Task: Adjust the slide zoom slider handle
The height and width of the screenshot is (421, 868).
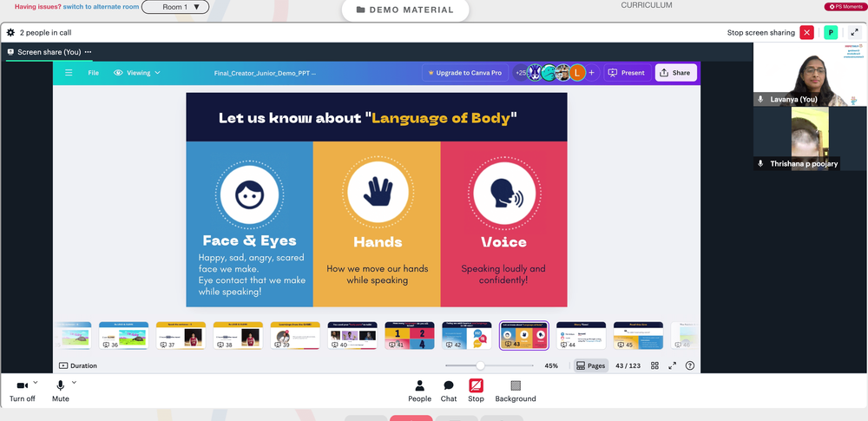Action: [x=480, y=365]
